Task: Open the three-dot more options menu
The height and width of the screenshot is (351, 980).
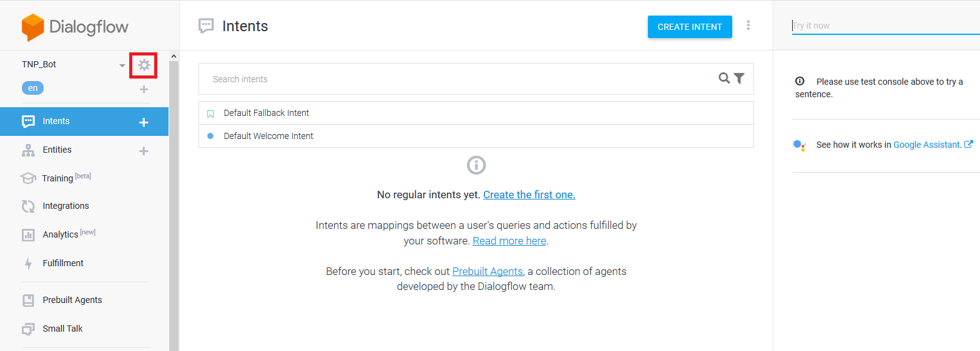Action: pos(748,26)
